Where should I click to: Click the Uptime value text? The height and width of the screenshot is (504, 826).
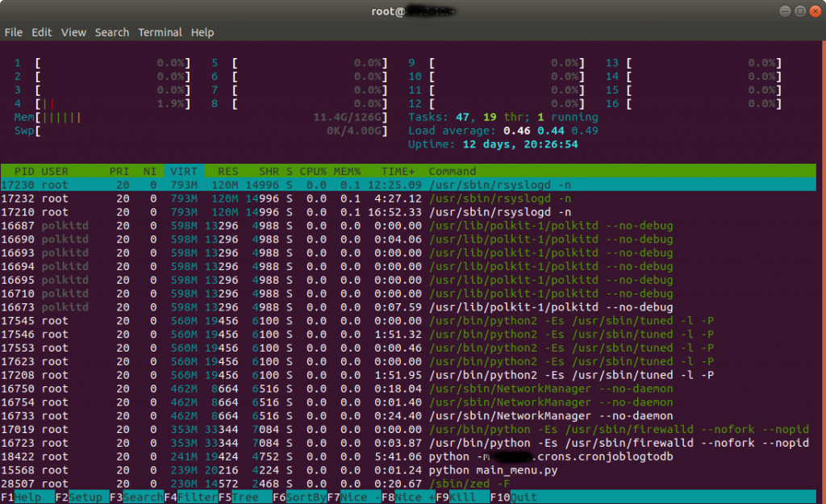pos(520,144)
